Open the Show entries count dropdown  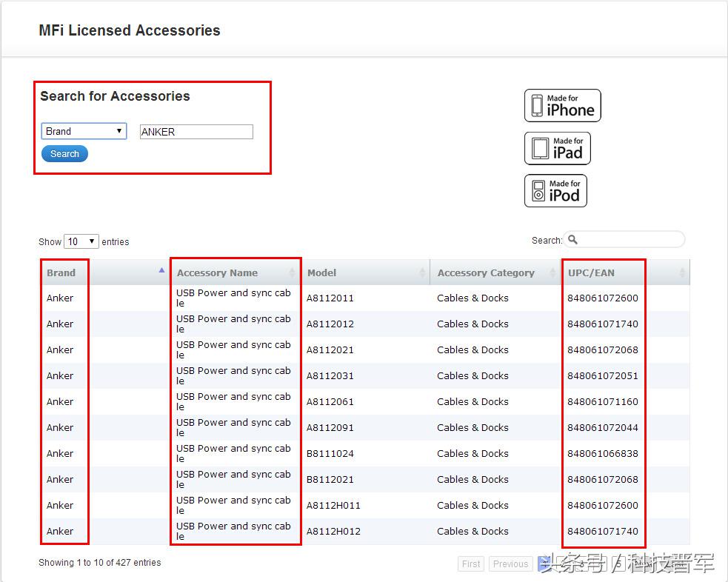(81, 241)
